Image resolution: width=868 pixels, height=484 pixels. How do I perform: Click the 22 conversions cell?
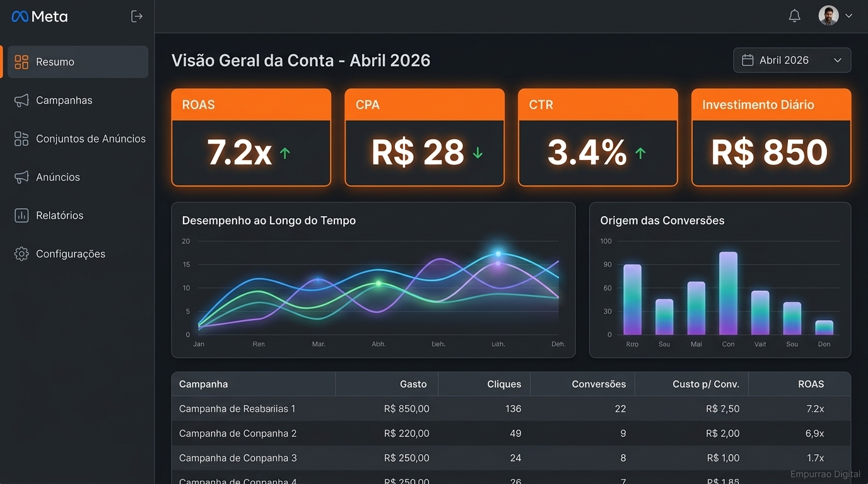620,408
